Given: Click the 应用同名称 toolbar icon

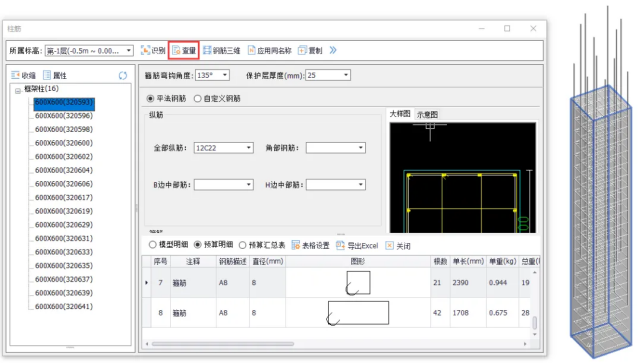Looking at the screenshot, I should pos(251,50).
